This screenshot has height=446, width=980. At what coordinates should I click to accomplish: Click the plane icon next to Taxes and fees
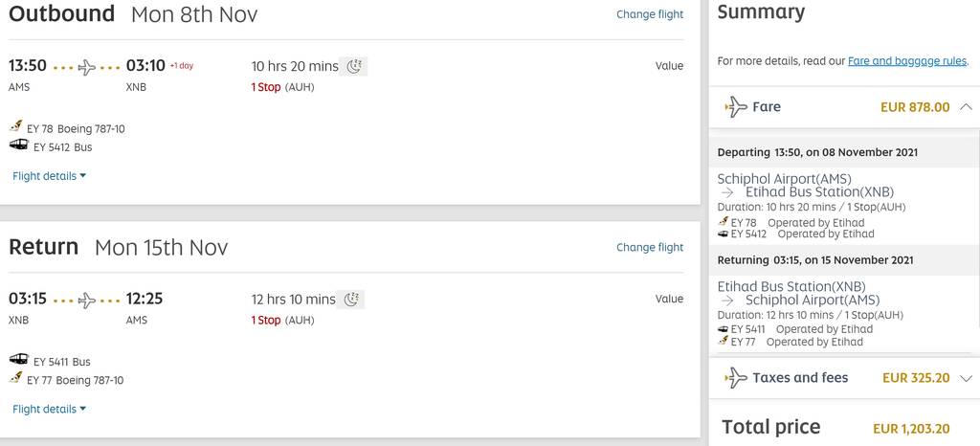736,378
